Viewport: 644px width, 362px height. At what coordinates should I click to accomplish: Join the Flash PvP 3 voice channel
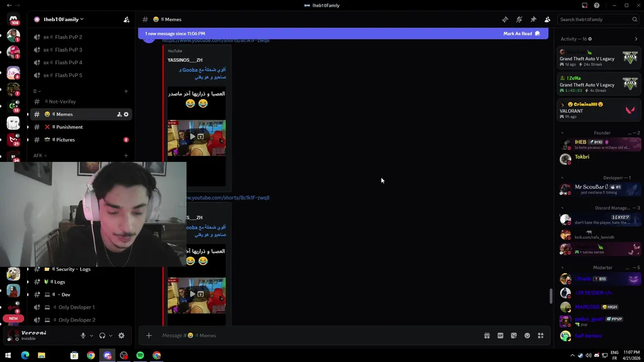[80, 50]
